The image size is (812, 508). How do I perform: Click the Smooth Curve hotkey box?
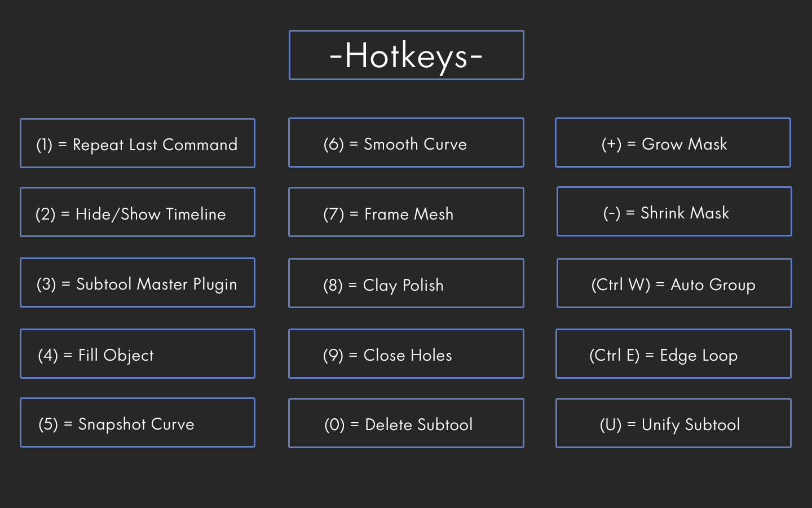406,142
